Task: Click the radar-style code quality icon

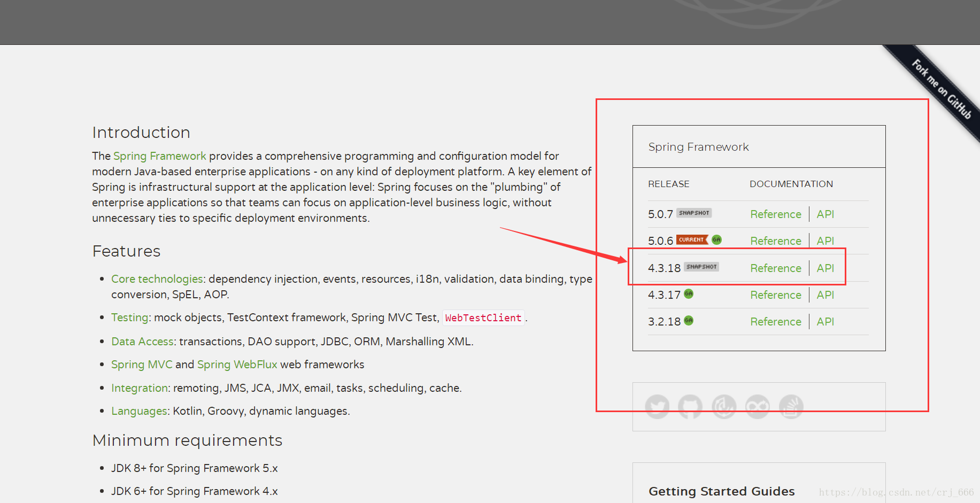Action: 724,407
